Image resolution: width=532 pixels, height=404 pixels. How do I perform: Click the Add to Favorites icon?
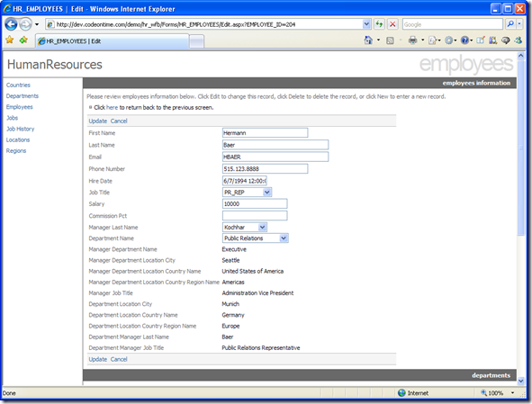[x=23, y=40]
